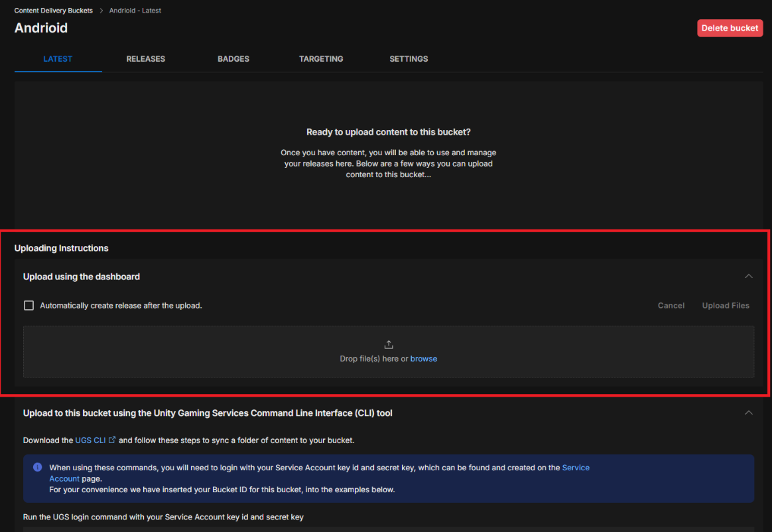Viewport: 772px width, 532px height.
Task: Click the Andrioid bucket title
Action: [x=41, y=28]
